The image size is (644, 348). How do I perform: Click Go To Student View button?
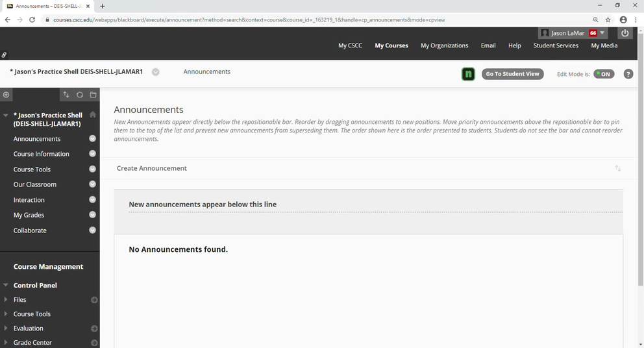click(x=512, y=74)
